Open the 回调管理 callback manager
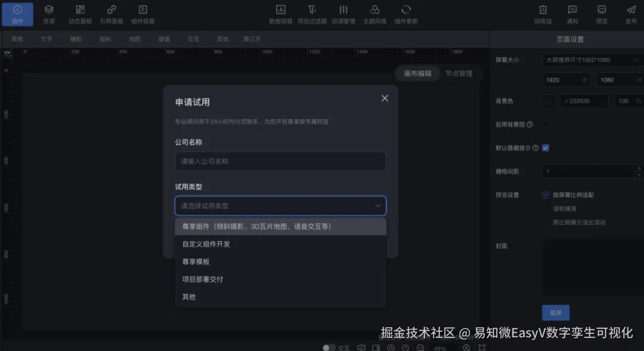This screenshot has height=351, width=644. pos(343,14)
